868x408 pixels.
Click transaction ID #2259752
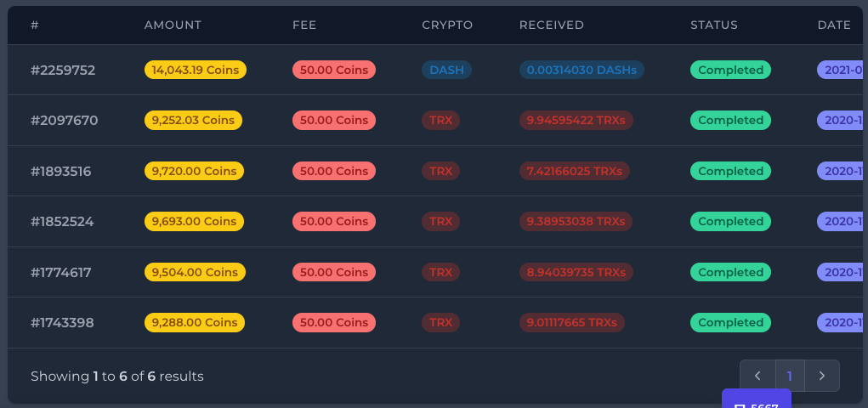(64, 70)
